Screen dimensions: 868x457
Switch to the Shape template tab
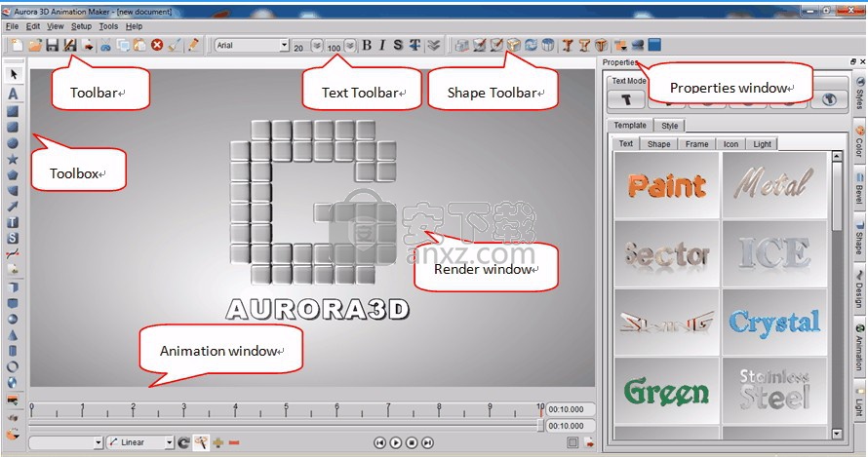pyautogui.click(x=658, y=144)
